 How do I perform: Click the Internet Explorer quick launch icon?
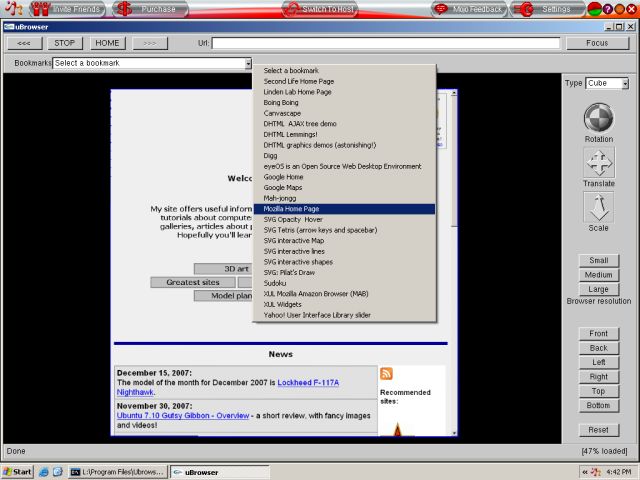pos(44,472)
